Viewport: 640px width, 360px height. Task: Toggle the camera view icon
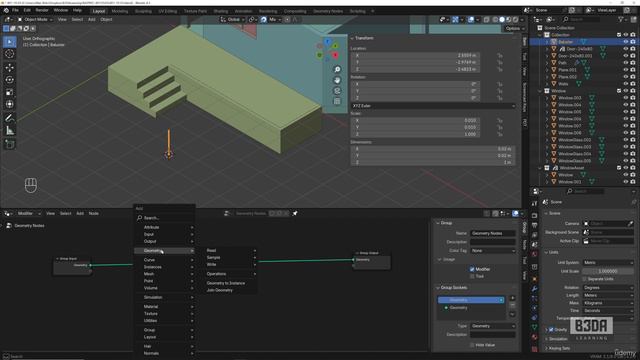[x=337, y=91]
